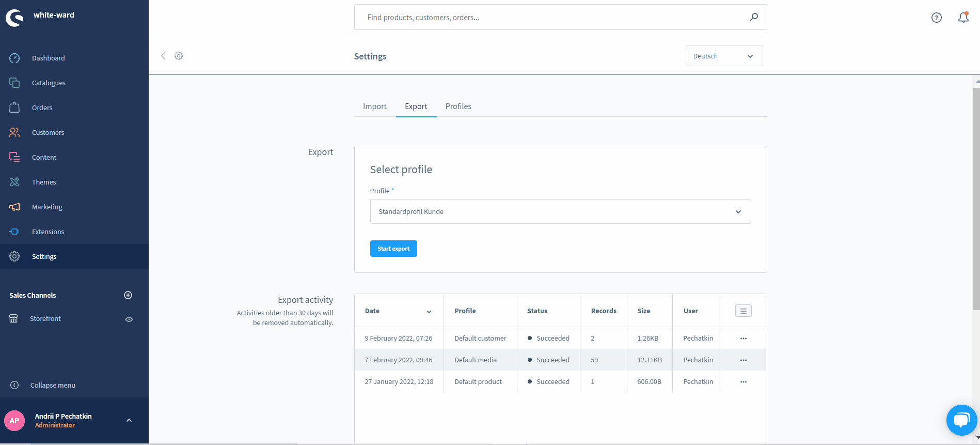Open Extensions menu item
Image resolution: width=980 pixels, height=445 pixels.
point(48,232)
